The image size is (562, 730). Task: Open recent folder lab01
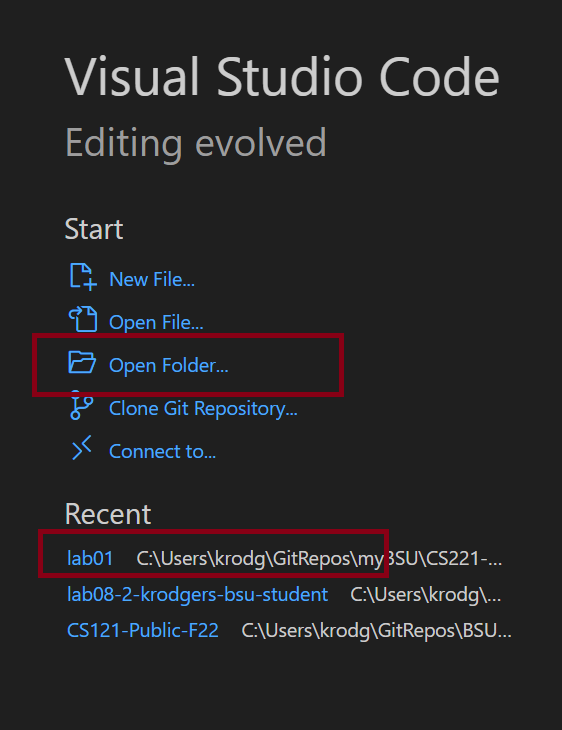pos(90,558)
